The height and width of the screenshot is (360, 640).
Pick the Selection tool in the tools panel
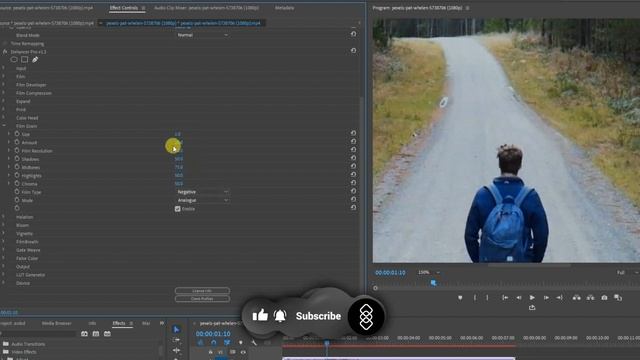click(x=176, y=329)
